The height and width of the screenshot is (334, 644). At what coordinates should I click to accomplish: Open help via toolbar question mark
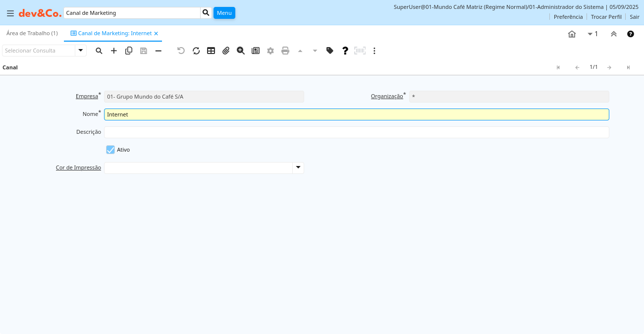345,51
